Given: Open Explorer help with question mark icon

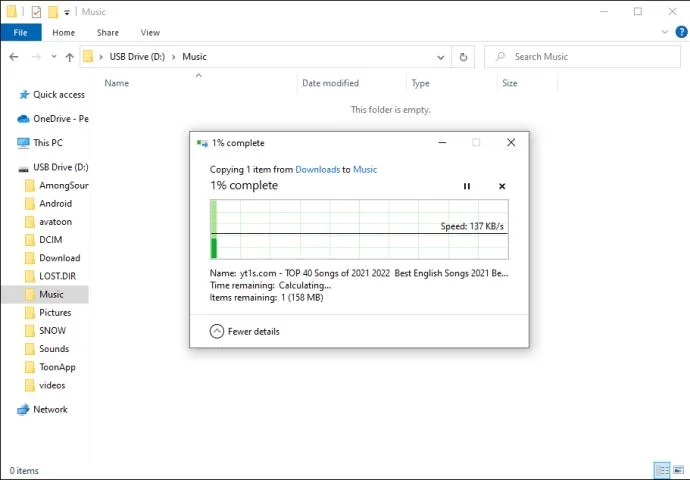Looking at the screenshot, I should pyautogui.click(x=681, y=32).
